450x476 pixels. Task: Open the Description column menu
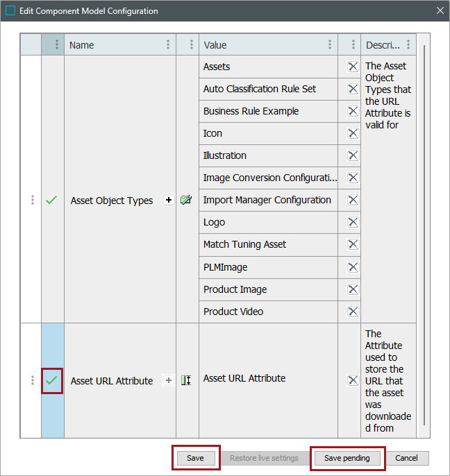tap(408, 44)
